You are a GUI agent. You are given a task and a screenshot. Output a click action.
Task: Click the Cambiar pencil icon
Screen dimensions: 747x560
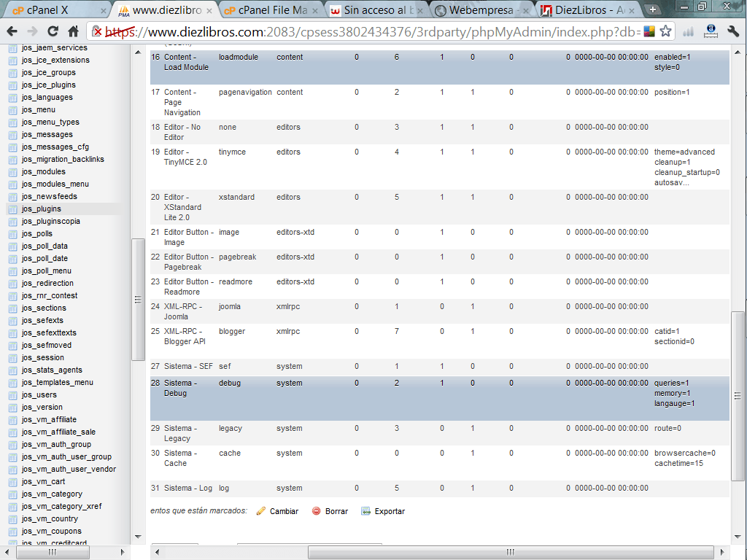coord(260,511)
